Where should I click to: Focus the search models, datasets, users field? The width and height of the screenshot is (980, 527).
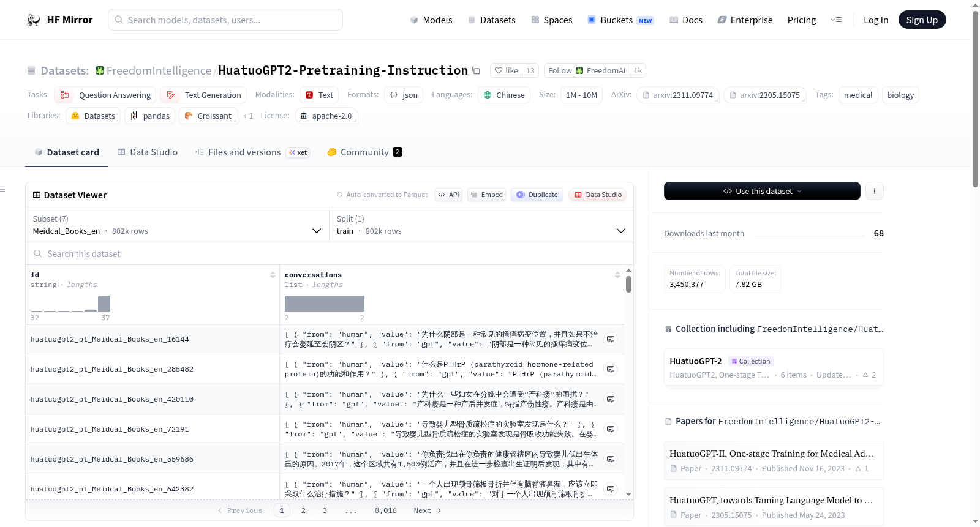pyautogui.click(x=225, y=20)
